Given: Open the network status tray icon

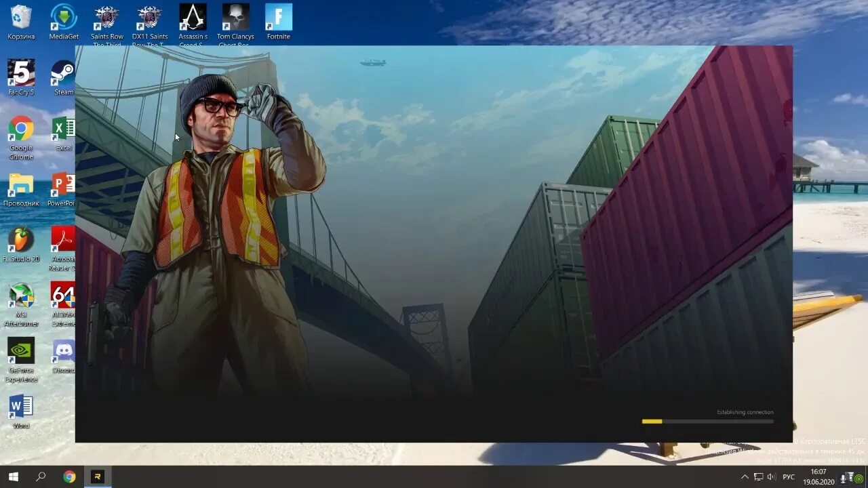Looking at the screenshot, I should point(758,477).
